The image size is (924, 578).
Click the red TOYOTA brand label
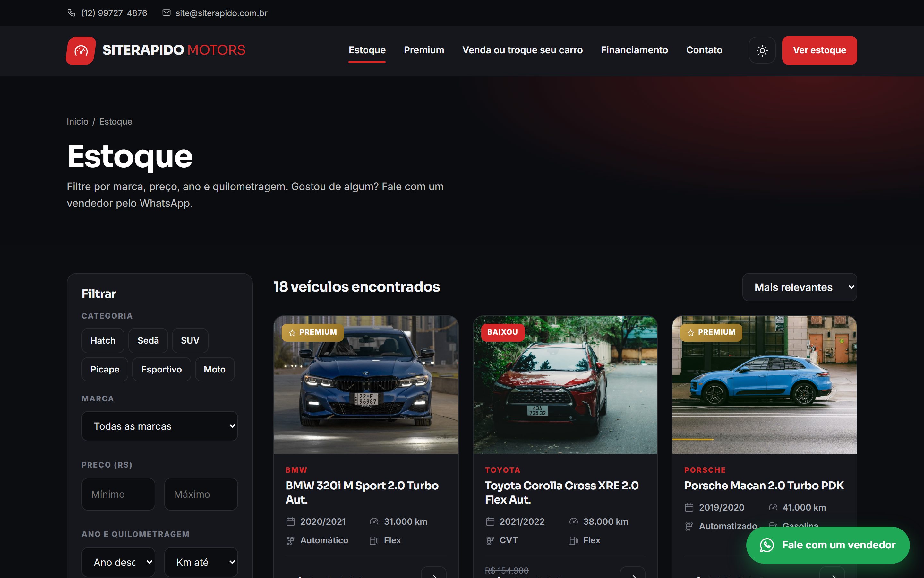[502, 470]
